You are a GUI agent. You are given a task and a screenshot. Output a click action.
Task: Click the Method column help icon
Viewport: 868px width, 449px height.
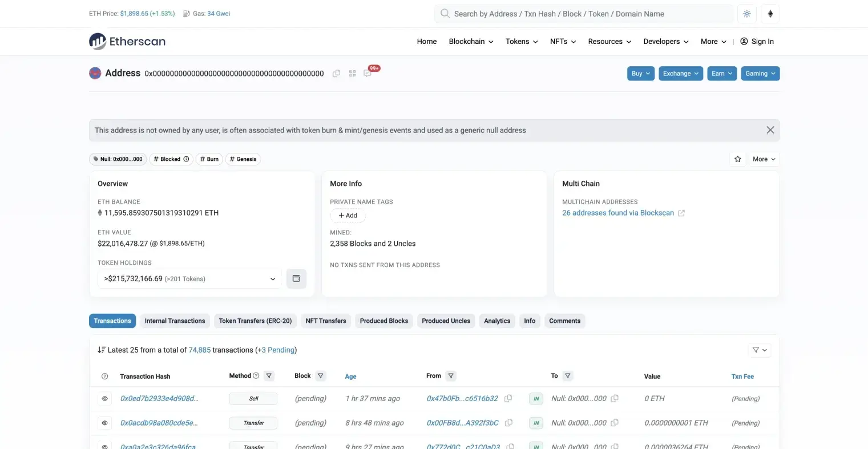click(256, 375)
